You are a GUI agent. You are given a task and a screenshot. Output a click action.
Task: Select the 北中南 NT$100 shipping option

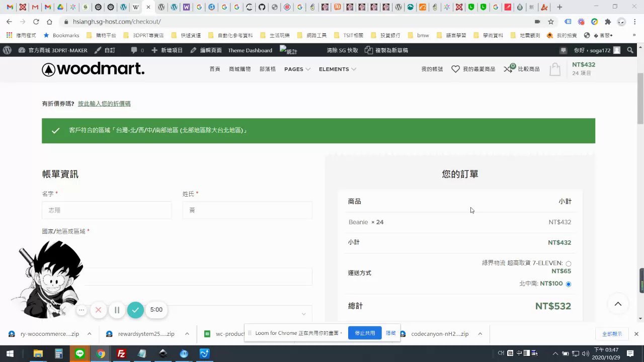pyautogui.click(x=569, y=284)
